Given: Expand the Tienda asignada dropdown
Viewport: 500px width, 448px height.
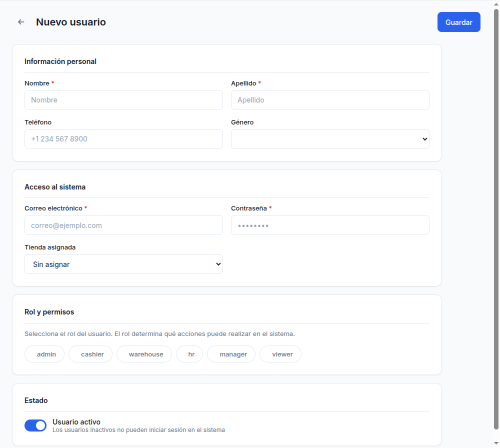Looking at the screenshot, I should point(123,264).
